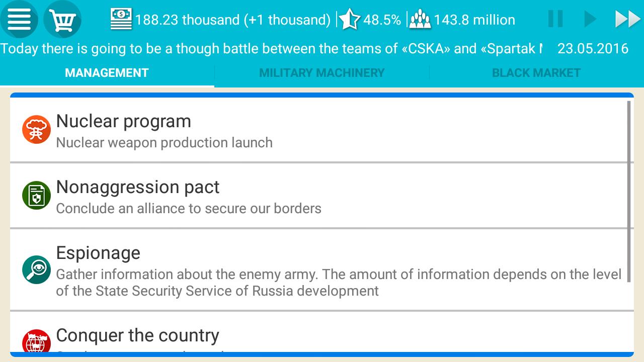Screen dimensions: 644x362
Task: Select the Nuclear program mushroom cloud icon
Action: [x=36, y=129]
